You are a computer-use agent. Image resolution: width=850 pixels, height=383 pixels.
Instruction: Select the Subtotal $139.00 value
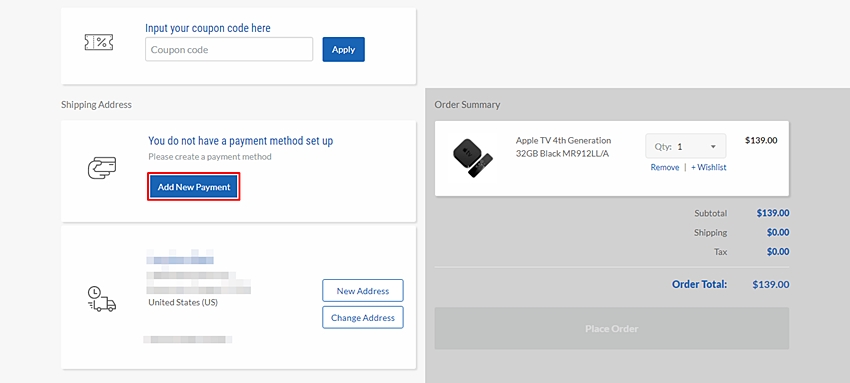(x=773, y=213)
